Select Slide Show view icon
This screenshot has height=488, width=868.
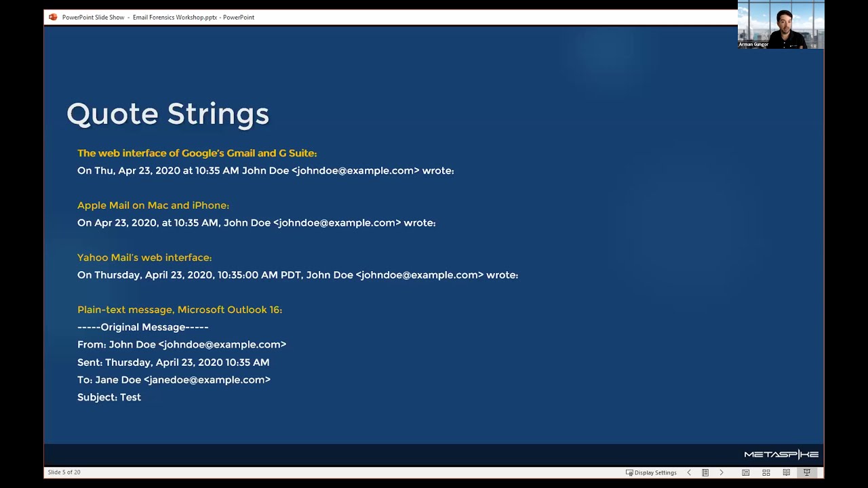[x=807, y=472]
